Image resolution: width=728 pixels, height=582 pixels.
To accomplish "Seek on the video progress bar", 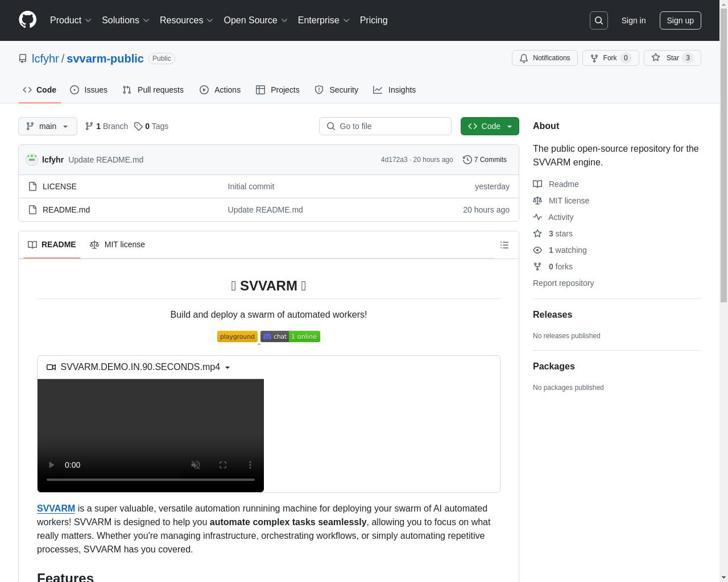I will coord(151,480).
